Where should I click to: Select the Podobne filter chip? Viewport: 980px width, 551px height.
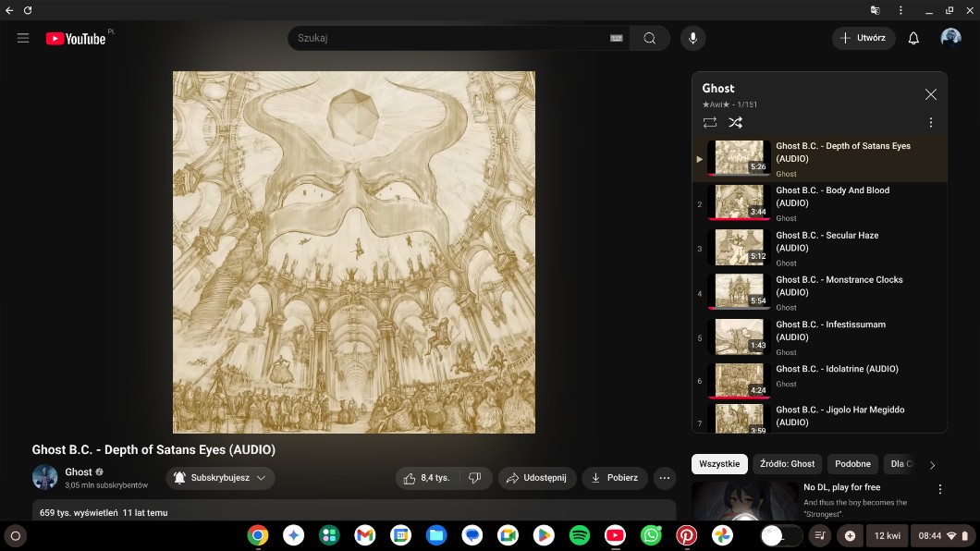point(851,464)
